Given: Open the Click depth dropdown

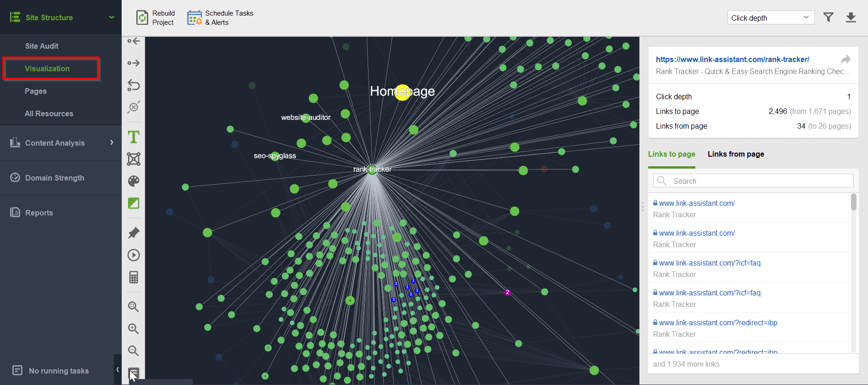Looking at the screenshot, I should coord(771,18).
